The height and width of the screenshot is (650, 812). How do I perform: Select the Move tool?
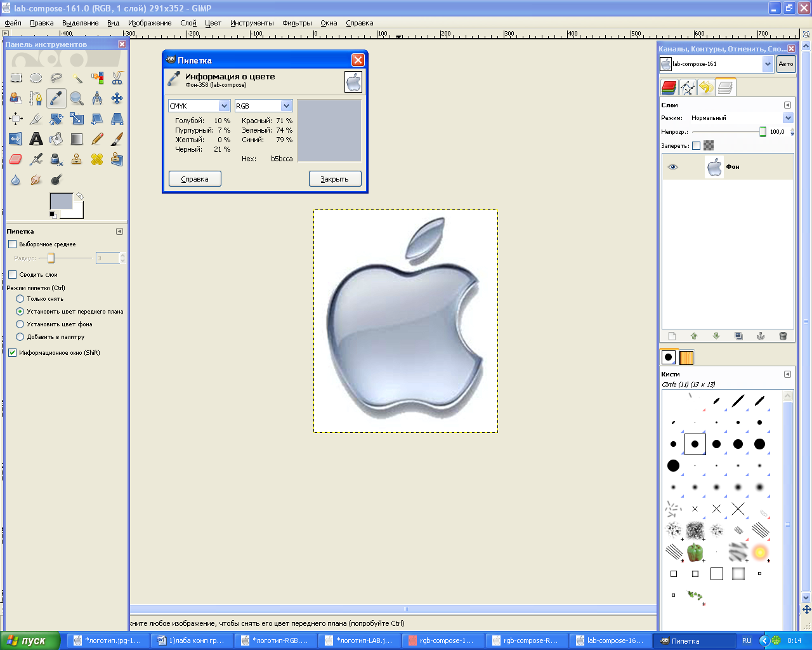click(117, 98)
